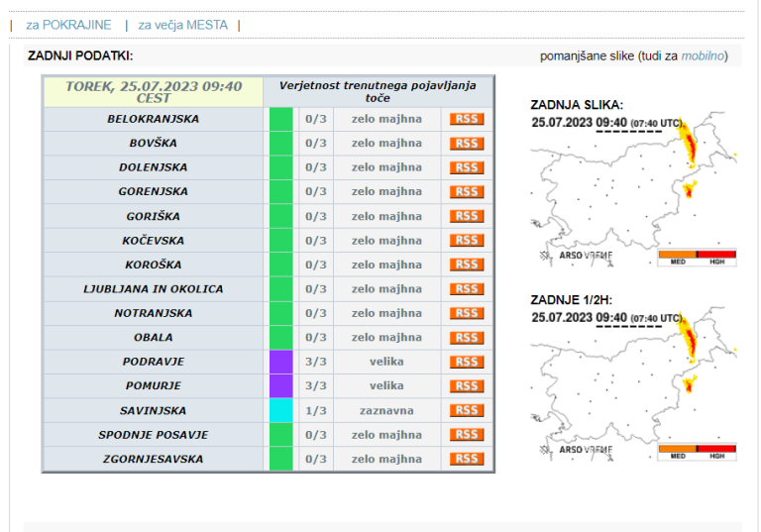Open Savinjska RSS feed icon
Viewport: 761px width, 532px height.
466,410
